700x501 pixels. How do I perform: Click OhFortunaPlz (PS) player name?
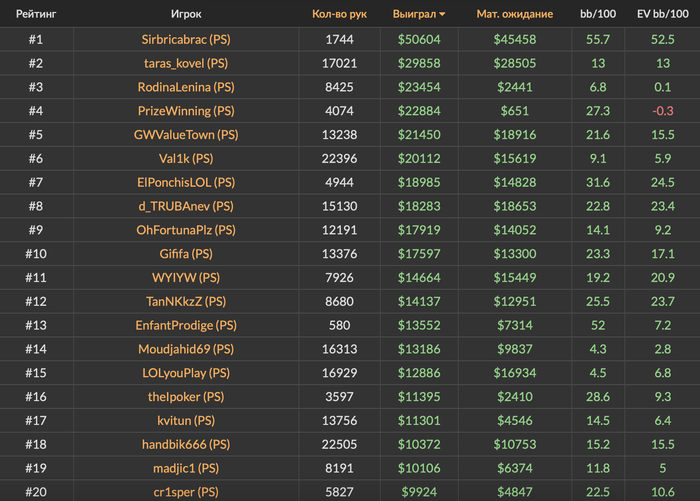click(186, 231)
